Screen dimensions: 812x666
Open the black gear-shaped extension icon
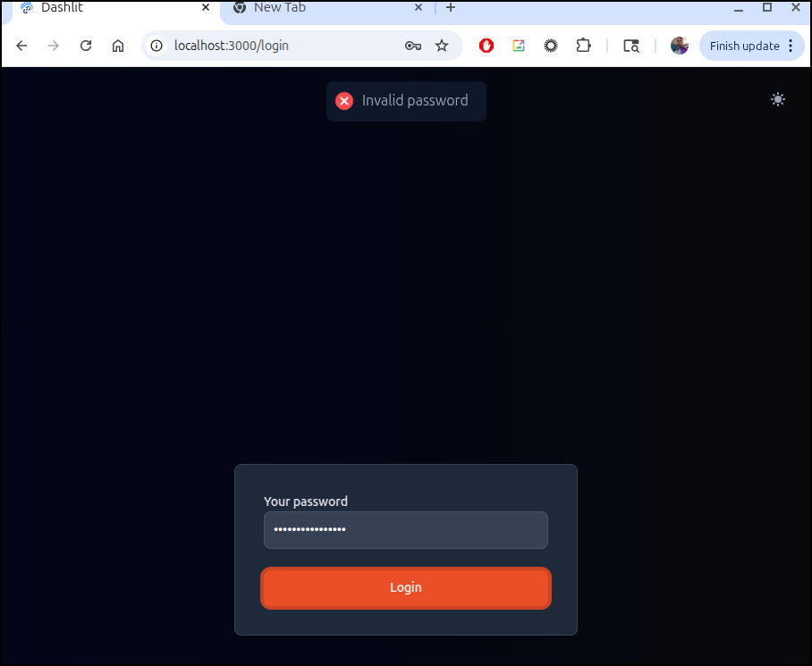[551, 46]
